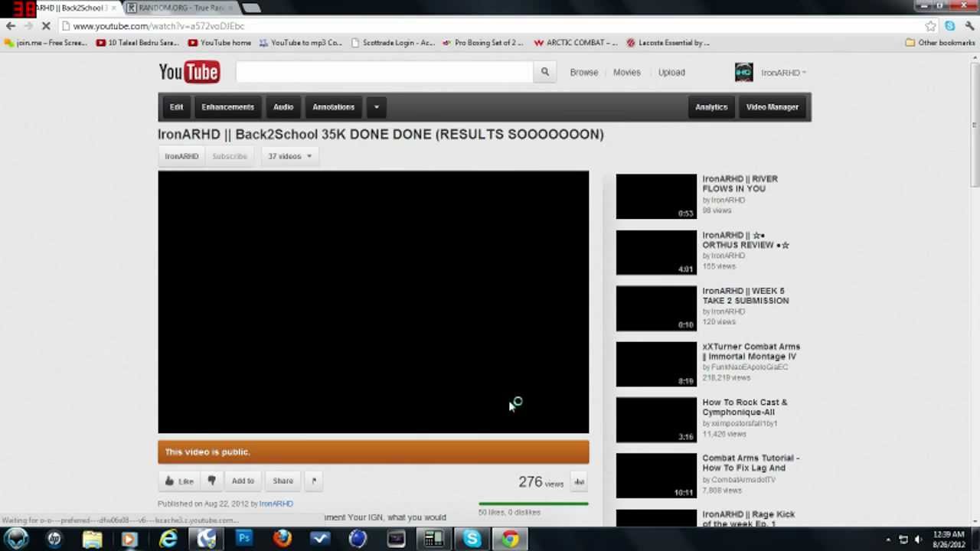This screenshot has height=551, width=980.
Task: Open the Video Manager
Action: pos(773,107)
